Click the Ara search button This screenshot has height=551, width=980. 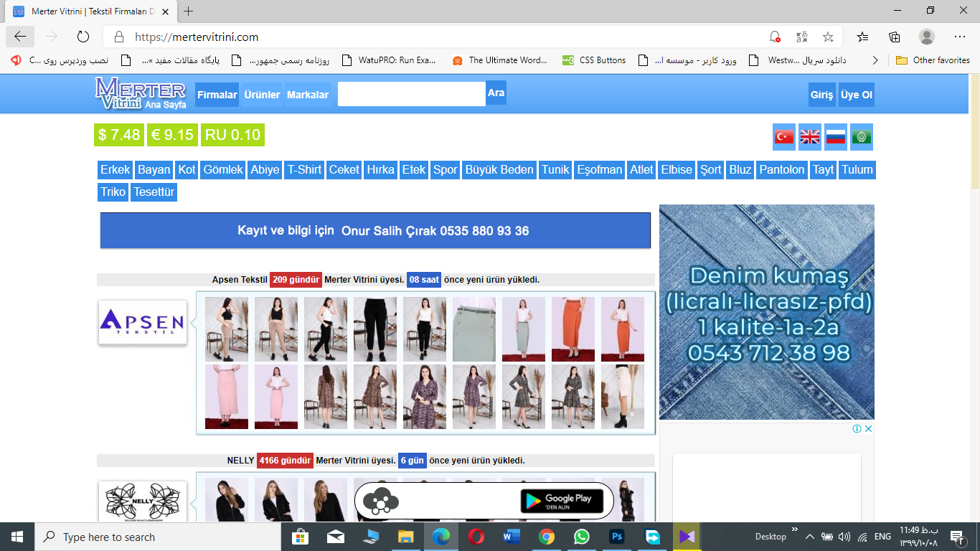(496, 93)
